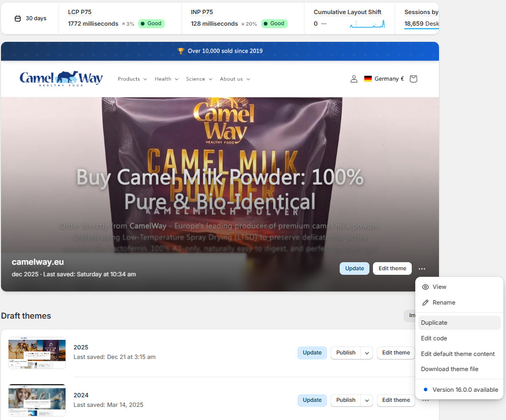Click the INP P75 metric label

[x=202, y=12]
